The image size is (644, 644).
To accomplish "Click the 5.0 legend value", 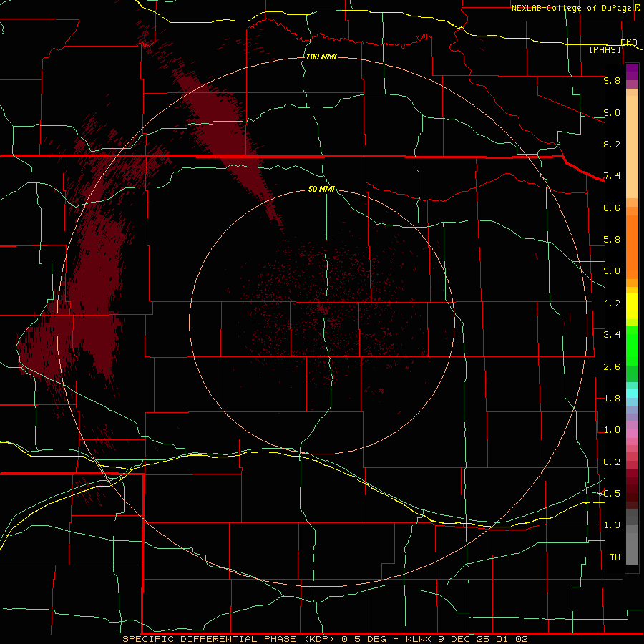I will [612, 271].
